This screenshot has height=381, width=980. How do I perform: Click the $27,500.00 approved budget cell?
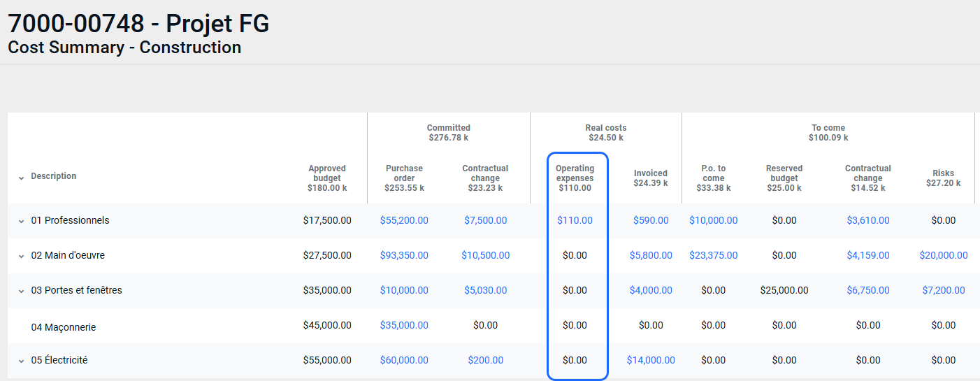point(327,255)
